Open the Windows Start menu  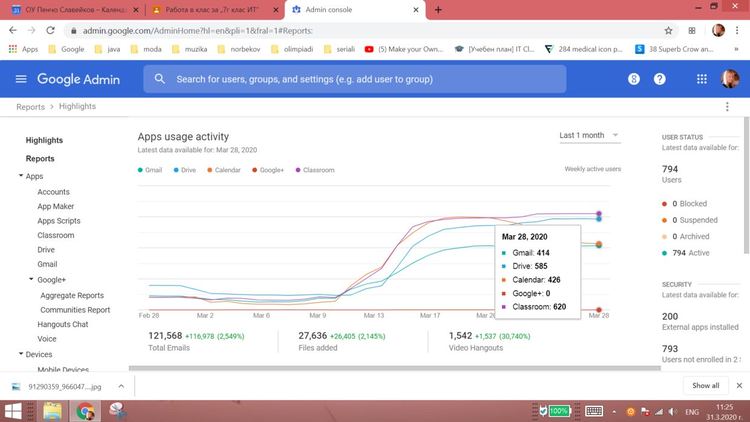tap(13, 411)
